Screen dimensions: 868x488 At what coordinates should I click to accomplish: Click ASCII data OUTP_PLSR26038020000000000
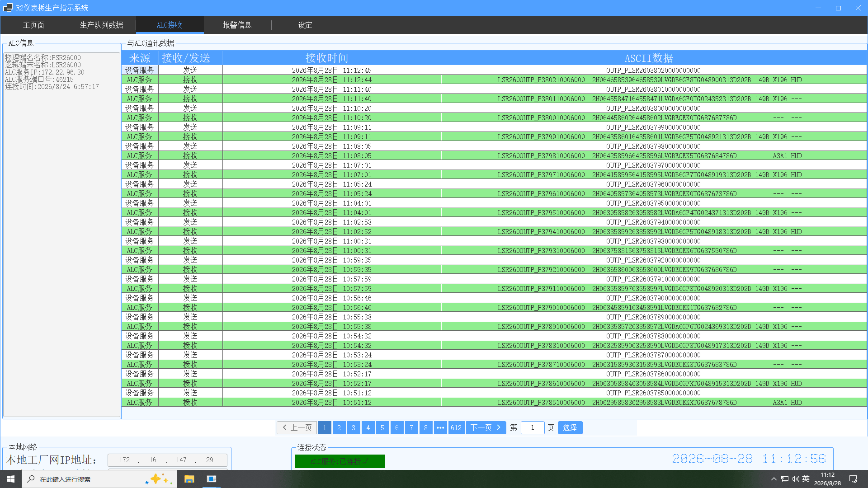[x=654, y=70]
